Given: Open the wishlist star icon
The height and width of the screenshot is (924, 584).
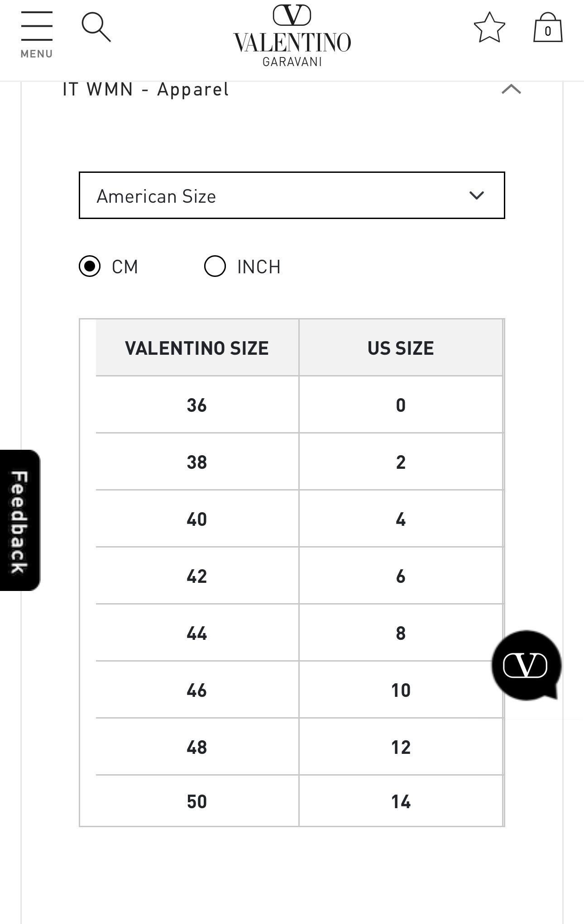Looking at the screenshot, I should (489, 28).
